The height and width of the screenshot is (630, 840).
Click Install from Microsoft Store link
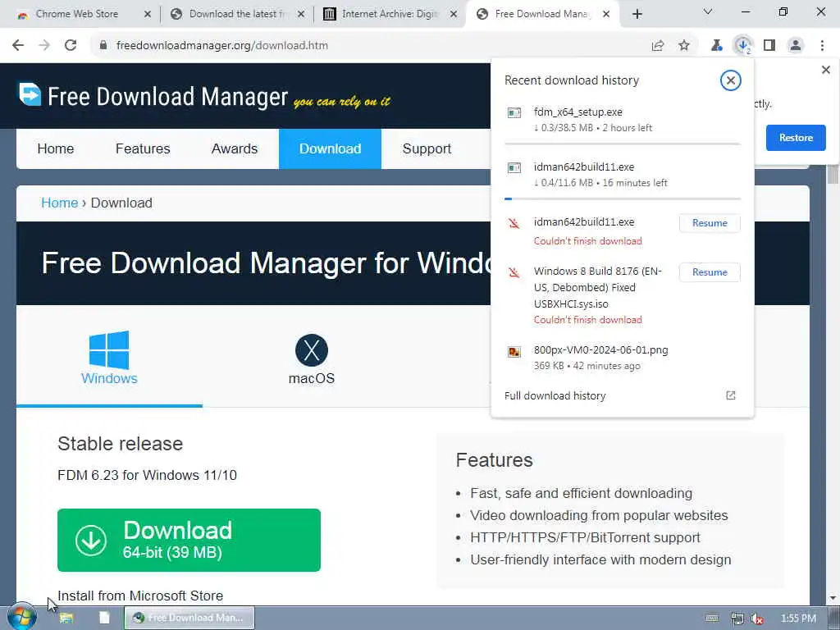(140, 596)
